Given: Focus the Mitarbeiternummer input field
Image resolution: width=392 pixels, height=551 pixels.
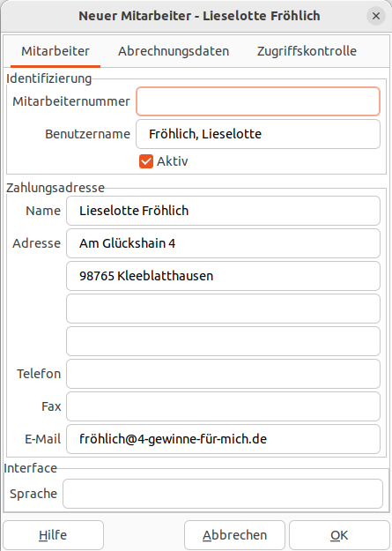Looking at the screenshot, I should point(258,101).
